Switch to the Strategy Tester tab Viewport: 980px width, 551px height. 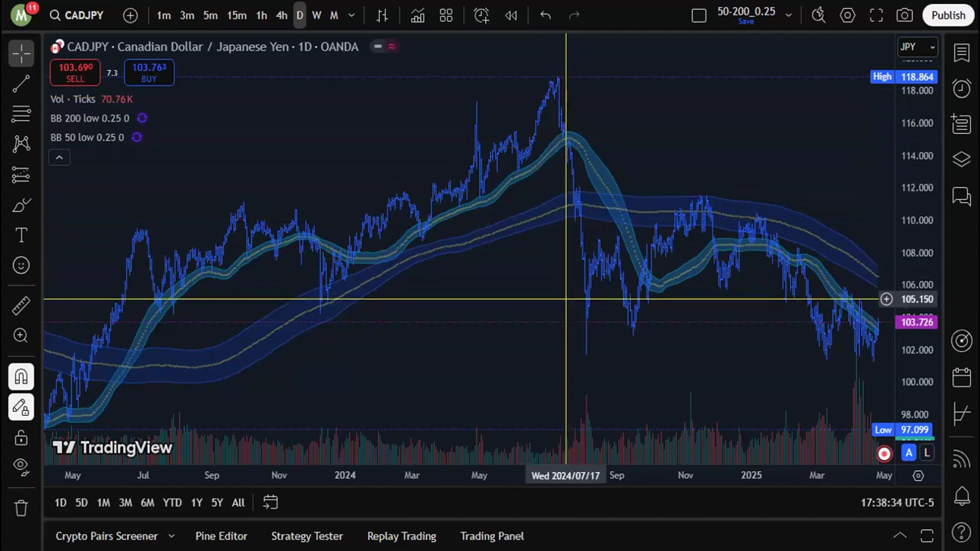coord(307,536)
